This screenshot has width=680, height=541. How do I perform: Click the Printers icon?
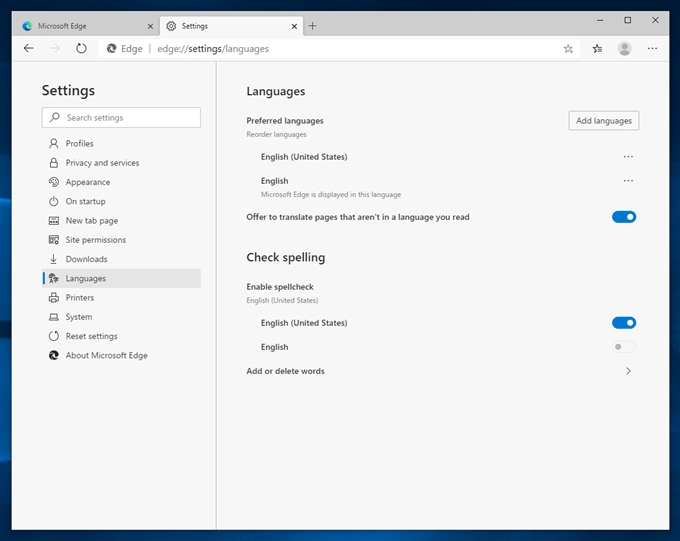pyautogui.click(x=54, y=298)
